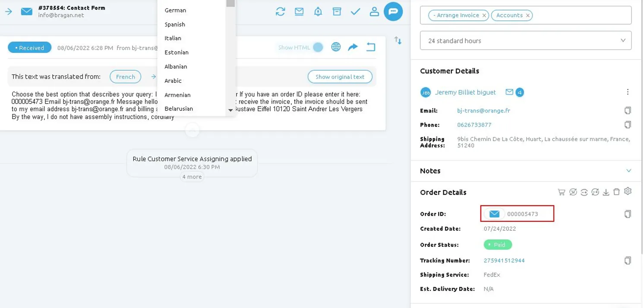Toggle the Show HTML switch
The image size is (644, 308).
318,47
